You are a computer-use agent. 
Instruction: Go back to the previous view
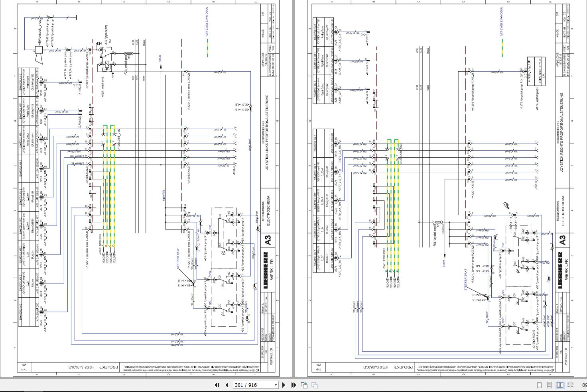click(x=304, y=385)
